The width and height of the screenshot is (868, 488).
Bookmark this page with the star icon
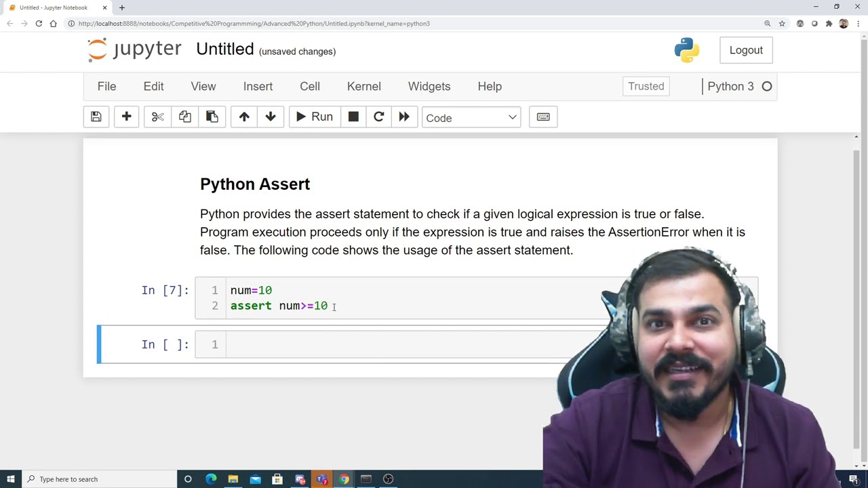782,24
